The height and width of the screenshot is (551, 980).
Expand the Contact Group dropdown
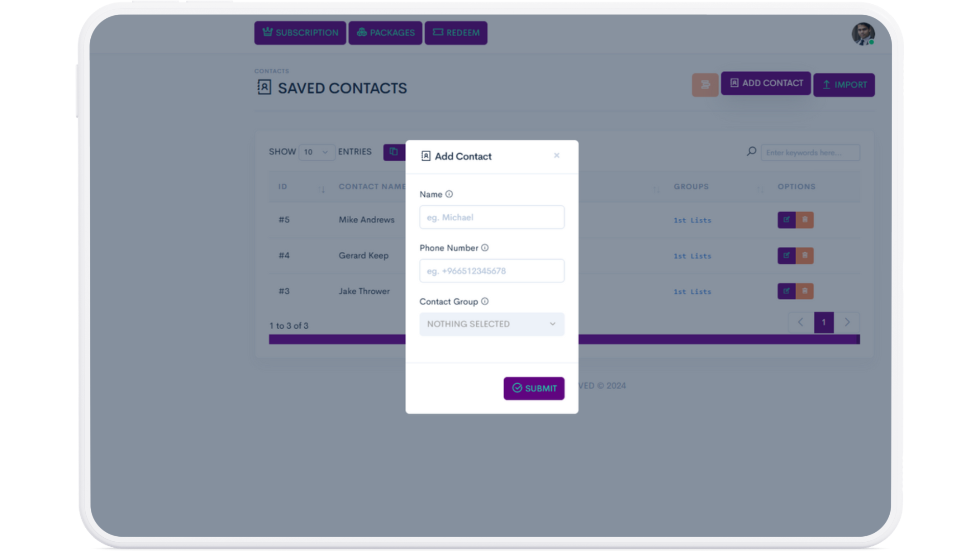point(492,324)
